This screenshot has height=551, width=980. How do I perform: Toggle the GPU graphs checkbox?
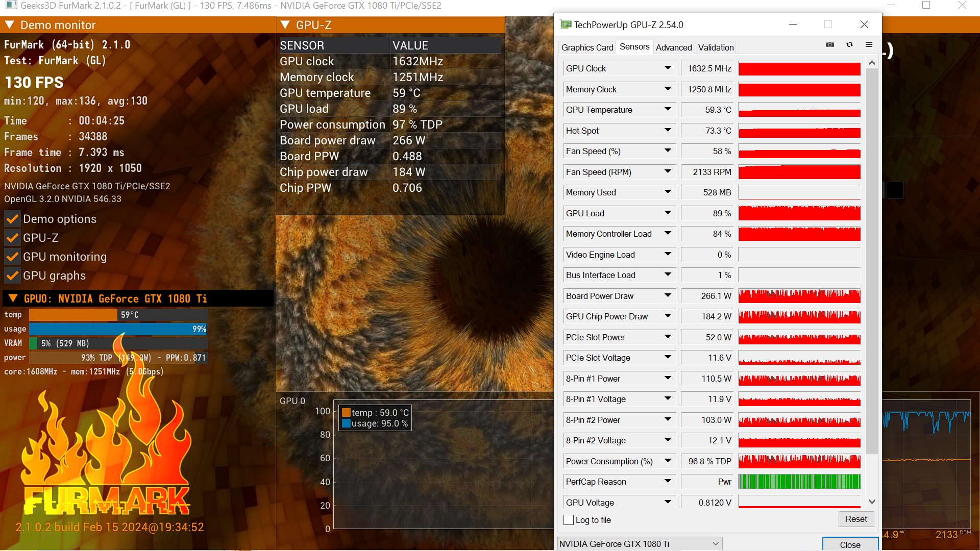(13, 276)
